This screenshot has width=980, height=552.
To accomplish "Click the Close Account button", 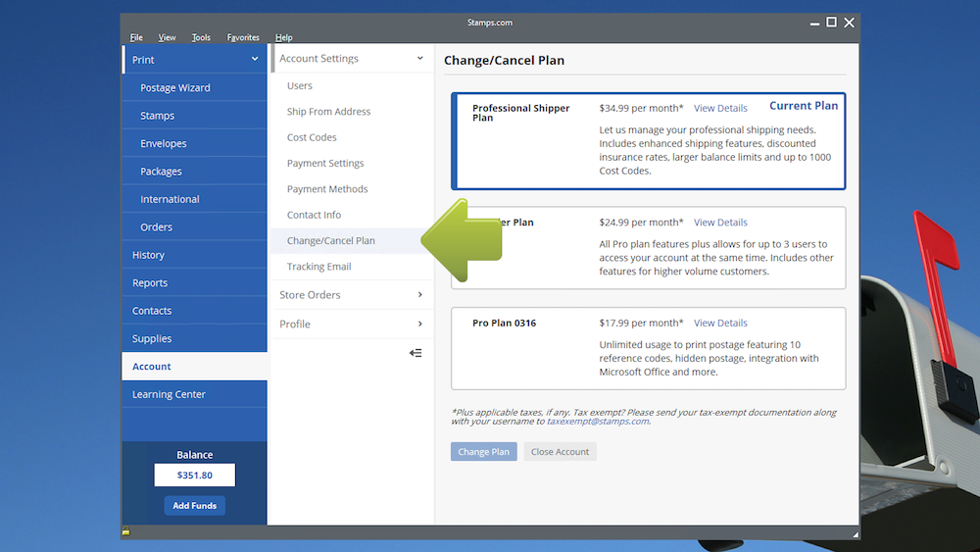I will point(560,452).
